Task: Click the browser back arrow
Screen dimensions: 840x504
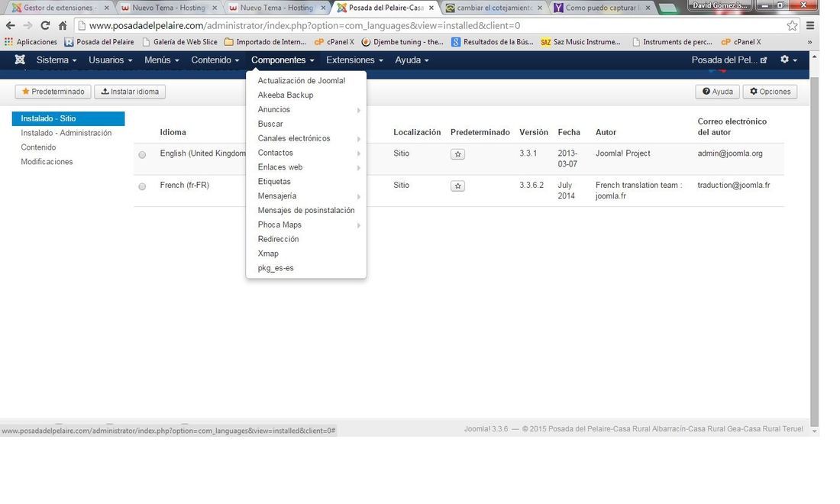Action: point(10,25)
